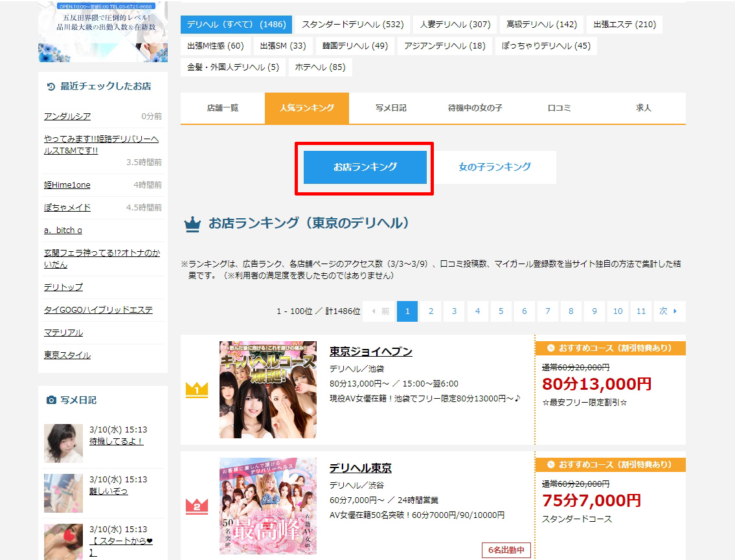Click the crown icon beside お店ランキング heading
Viewport: 735px width, 560px height.
[x=192, y=225]
